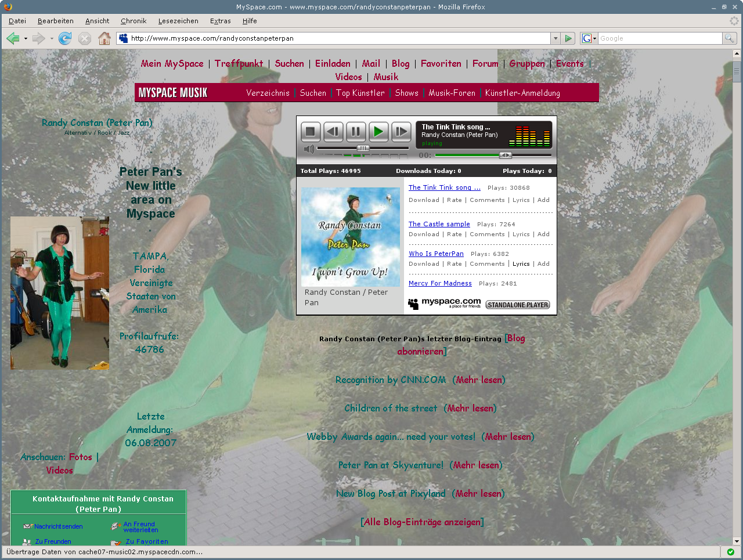This screenshot has width=743, height=560.
Task: Open the Hilfe menu
Action: point(250,21)
